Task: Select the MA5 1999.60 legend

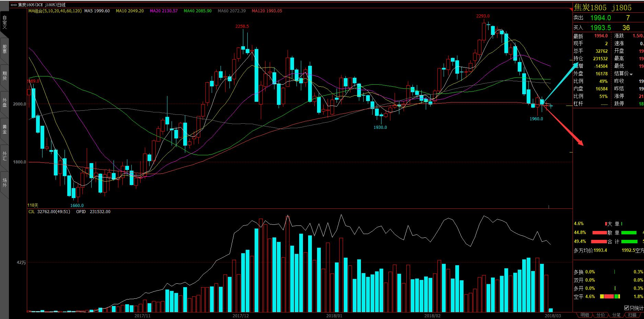Action: 97,11
